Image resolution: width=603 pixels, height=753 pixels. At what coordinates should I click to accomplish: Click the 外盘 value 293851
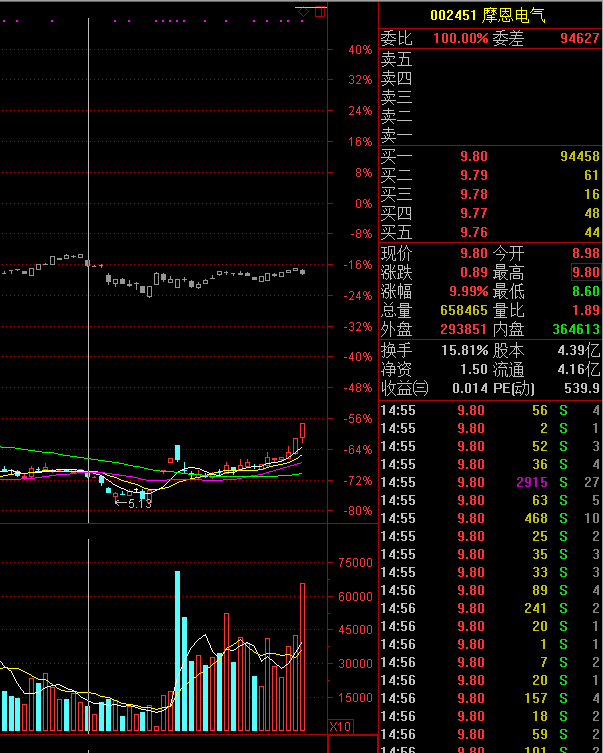click(x=464, y=329)
